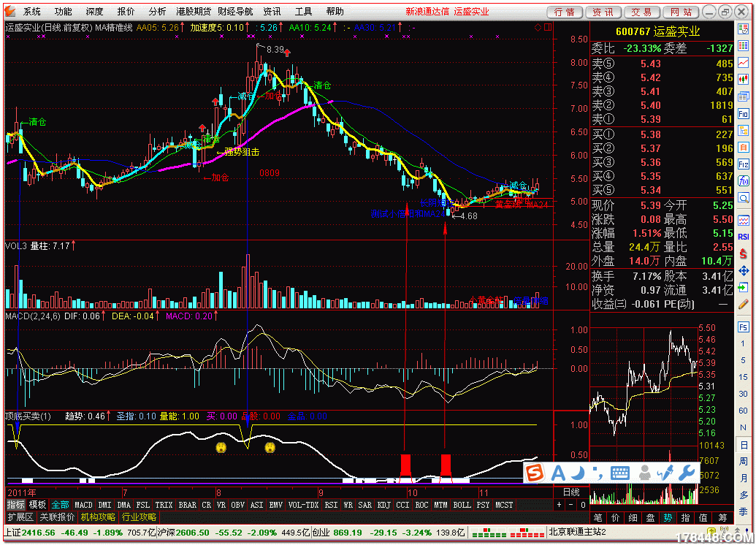756x545 pixels.
Task: Click the red trend line chart sidebar icon
Action: pos(743,62)
